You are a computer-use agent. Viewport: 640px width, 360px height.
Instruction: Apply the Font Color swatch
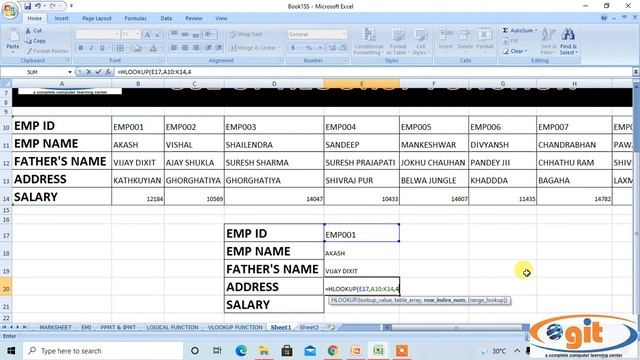pos(153,48)
